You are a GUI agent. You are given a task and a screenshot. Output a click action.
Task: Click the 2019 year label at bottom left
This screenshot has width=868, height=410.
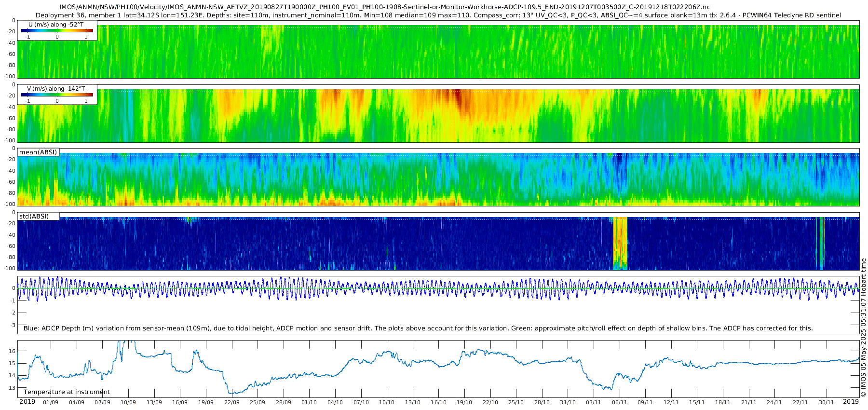pyautogui.click(x=27, y=401)
